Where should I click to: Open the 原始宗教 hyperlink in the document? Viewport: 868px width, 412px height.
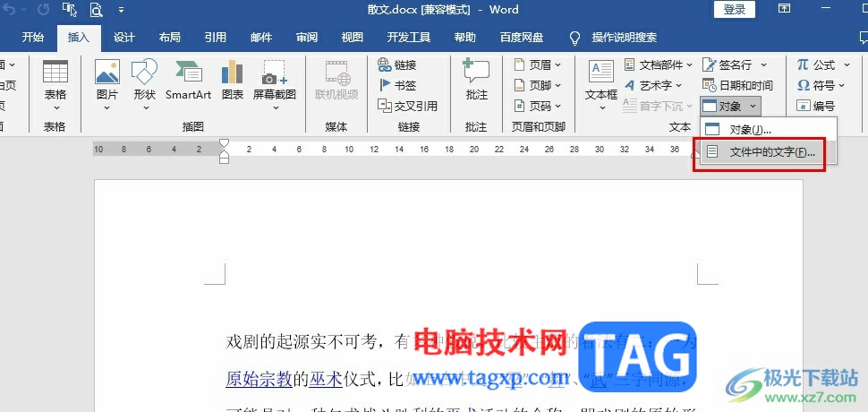click(x=260, y=379)
